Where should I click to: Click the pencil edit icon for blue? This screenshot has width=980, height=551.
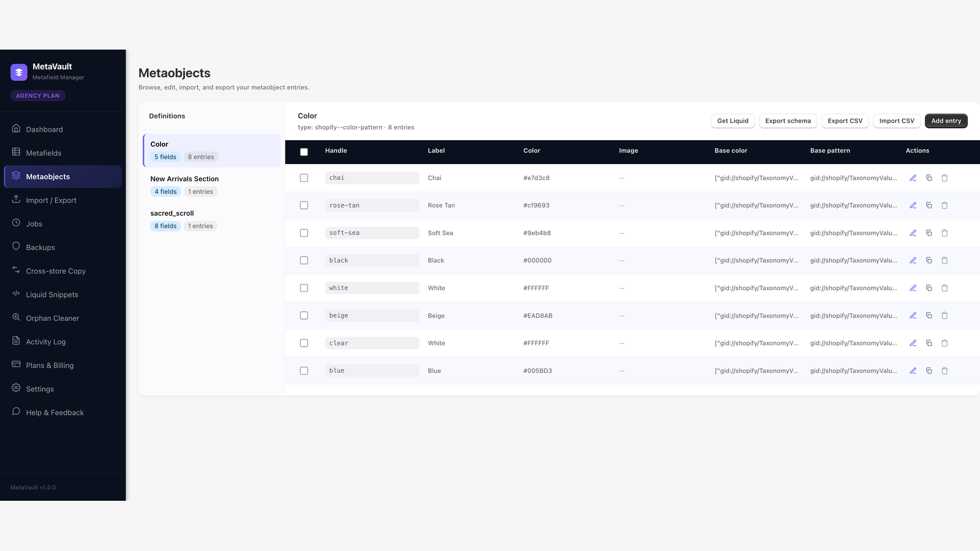click(x=913, y=371)
